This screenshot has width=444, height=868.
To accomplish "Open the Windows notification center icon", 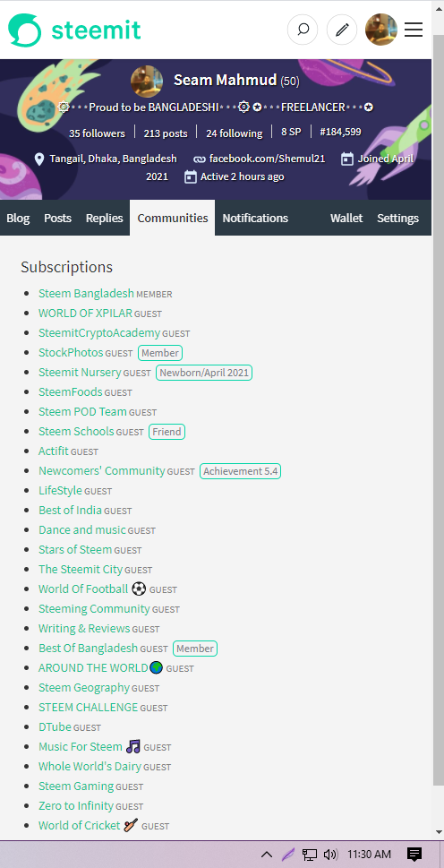I will point(414,855).
